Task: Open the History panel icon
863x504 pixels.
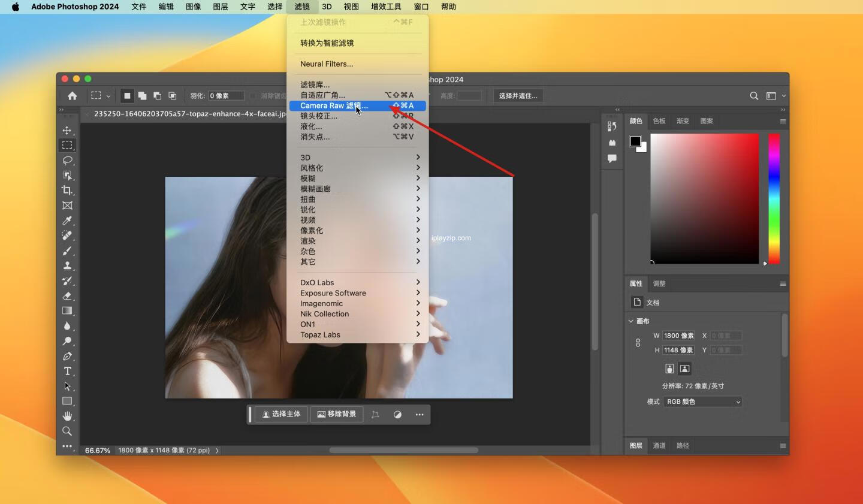Action: [612, 126]
